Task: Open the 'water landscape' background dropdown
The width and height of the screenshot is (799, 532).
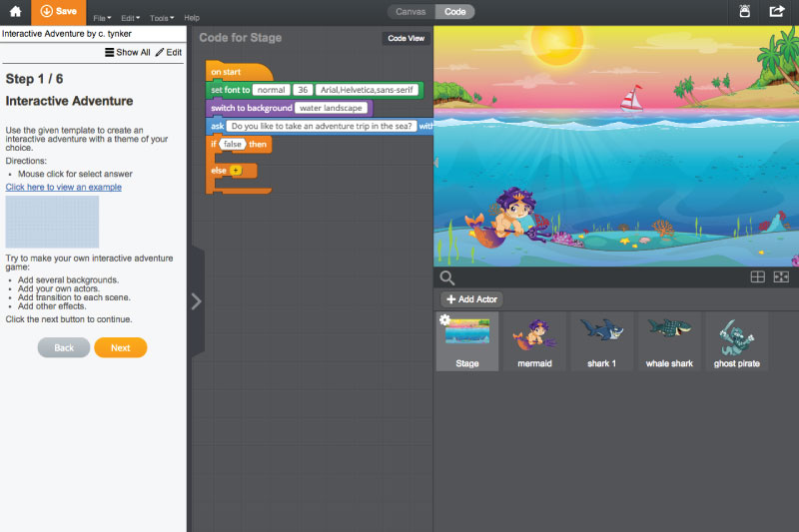Action: (331, 108)
